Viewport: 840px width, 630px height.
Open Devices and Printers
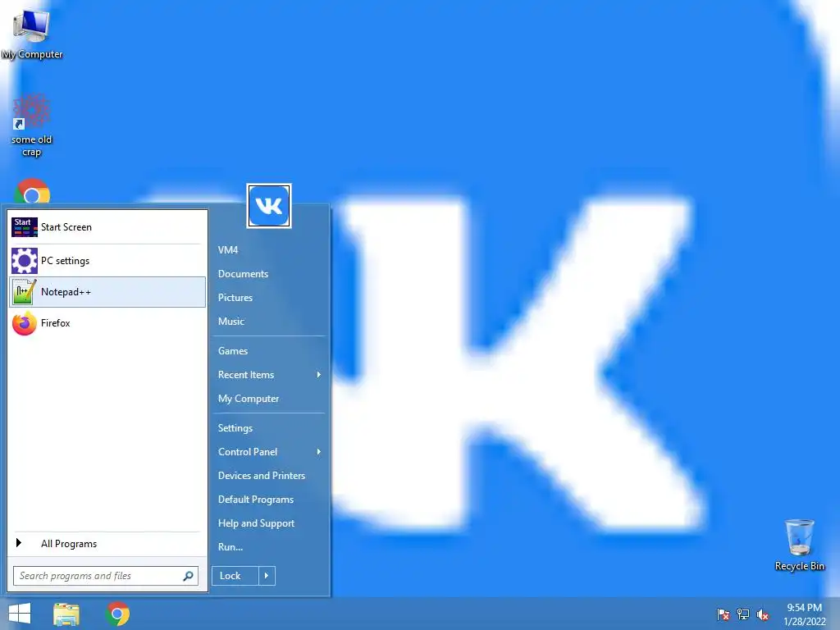262,476
